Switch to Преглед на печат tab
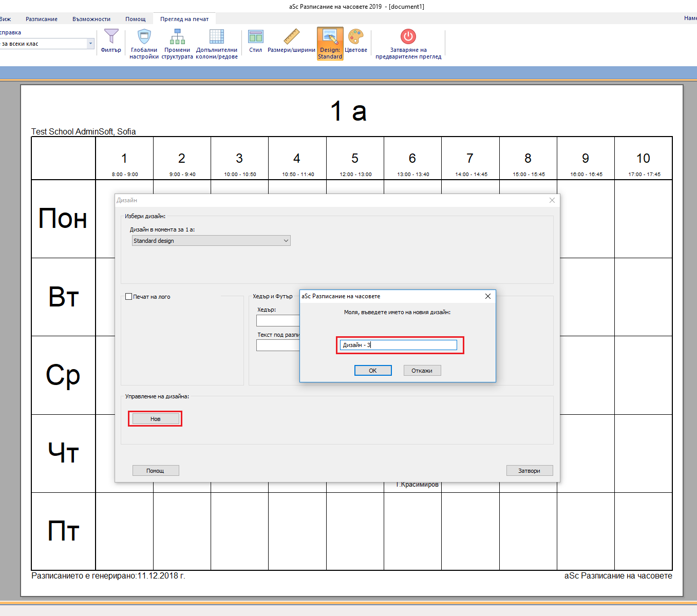This screenshot has height=616, width=697. (x=184, y=19)
